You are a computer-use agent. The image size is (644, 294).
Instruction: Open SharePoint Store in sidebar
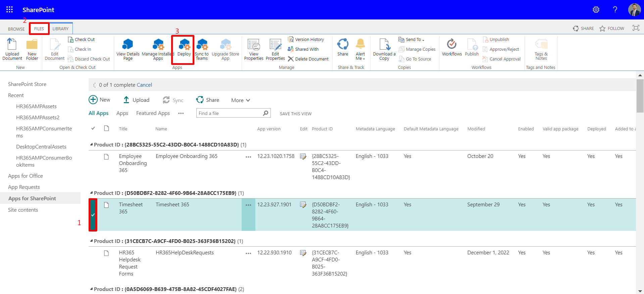27,84
